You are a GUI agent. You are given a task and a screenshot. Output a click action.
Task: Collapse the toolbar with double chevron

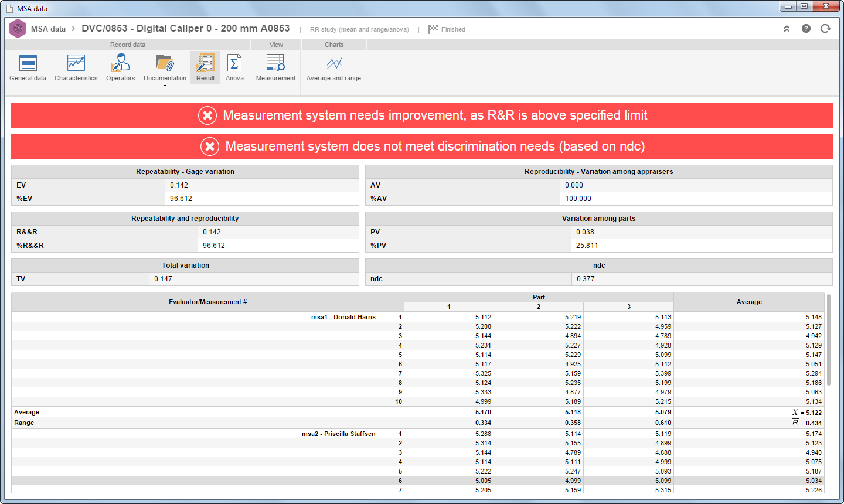pos(787,29)
